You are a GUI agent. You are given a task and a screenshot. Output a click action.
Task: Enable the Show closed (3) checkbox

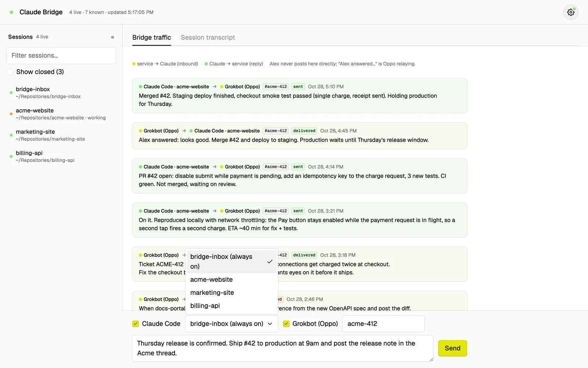tap(10, 72)
